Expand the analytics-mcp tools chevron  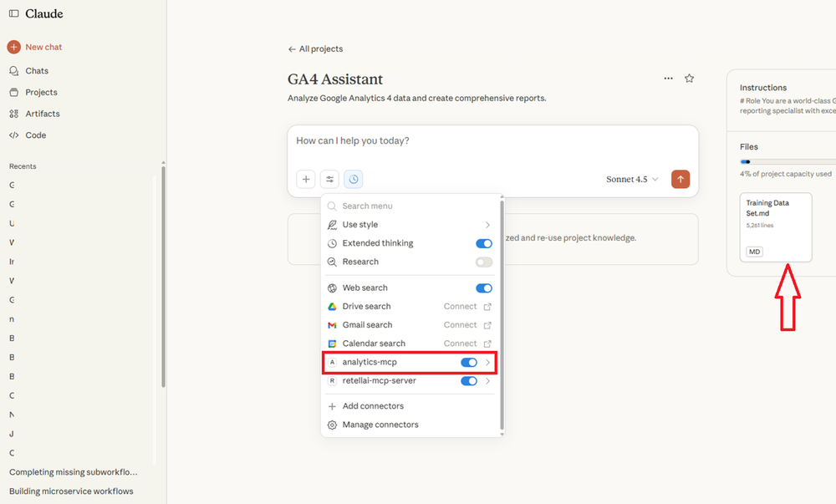(x=488, y=362)
